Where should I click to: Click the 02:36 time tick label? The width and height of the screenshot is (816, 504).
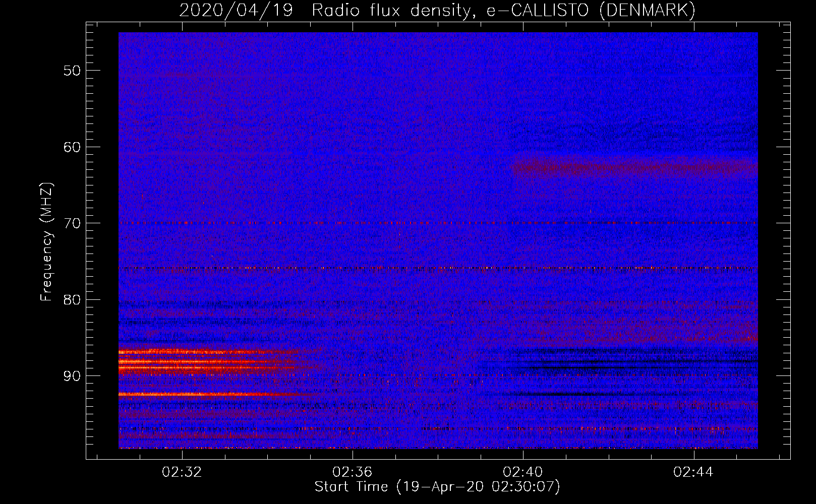353,472
